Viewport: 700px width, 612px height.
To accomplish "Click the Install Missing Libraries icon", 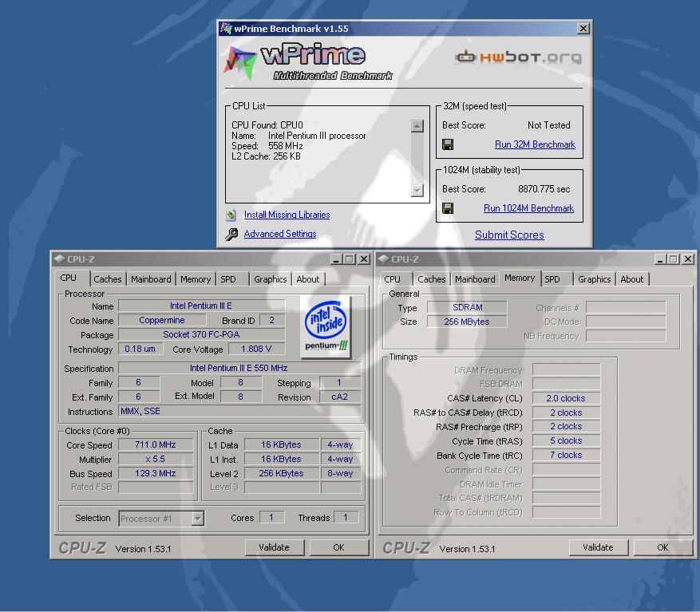I will [x=231, y=215].
